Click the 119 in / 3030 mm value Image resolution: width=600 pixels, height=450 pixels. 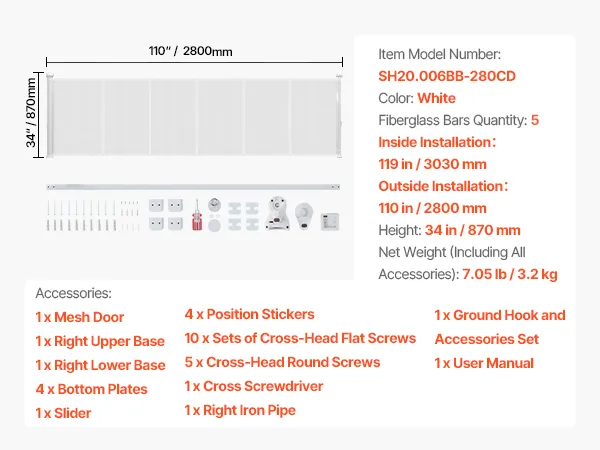point(433,165)
